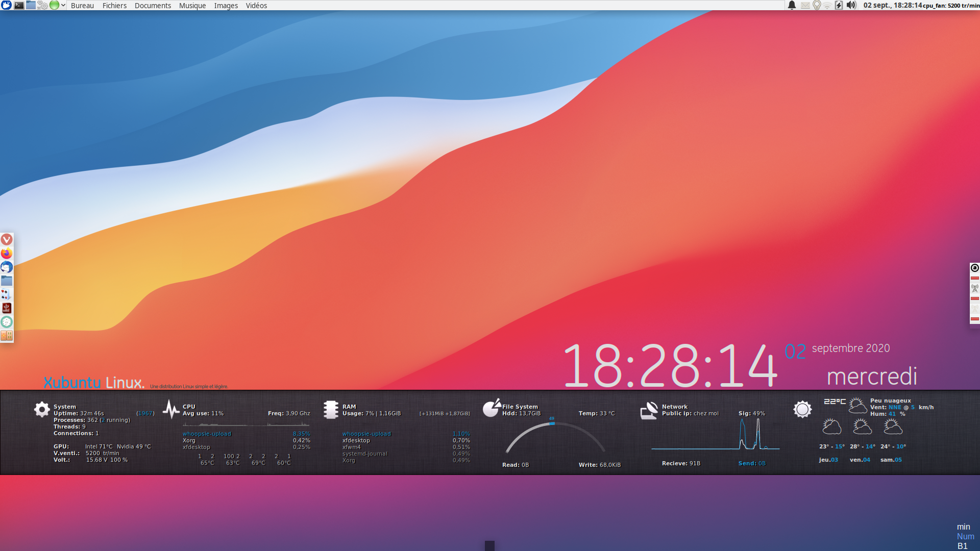Open Thunderbird mail from the dock
This screenshot has width=980, height=551.
7,267
